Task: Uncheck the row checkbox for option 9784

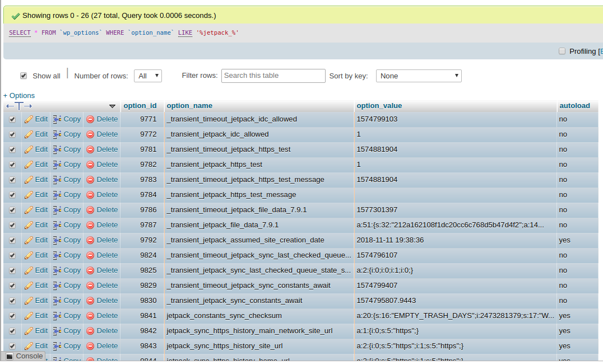Action: [11, 194]
